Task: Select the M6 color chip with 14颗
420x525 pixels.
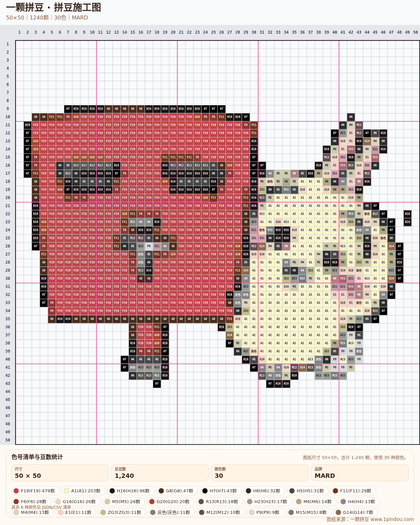Action: pyautogui.click(x=315, y=502)
